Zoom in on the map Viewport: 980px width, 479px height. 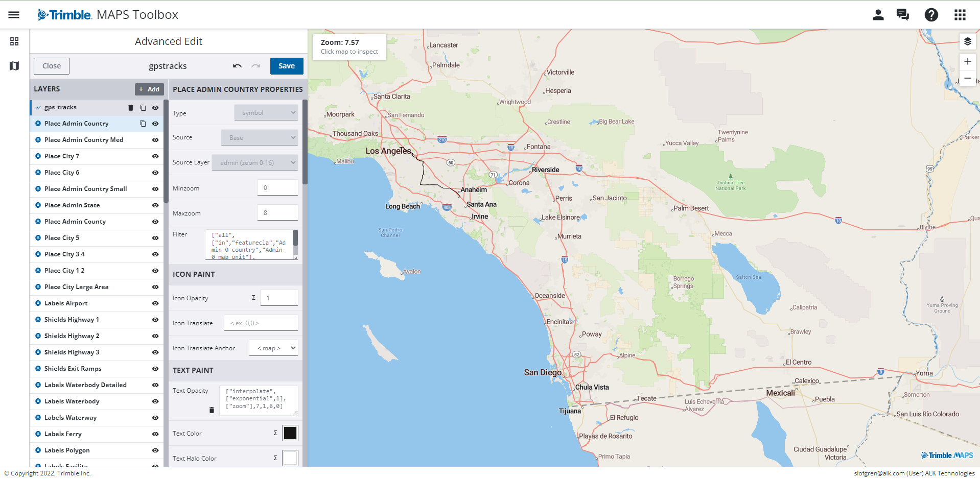967,62
